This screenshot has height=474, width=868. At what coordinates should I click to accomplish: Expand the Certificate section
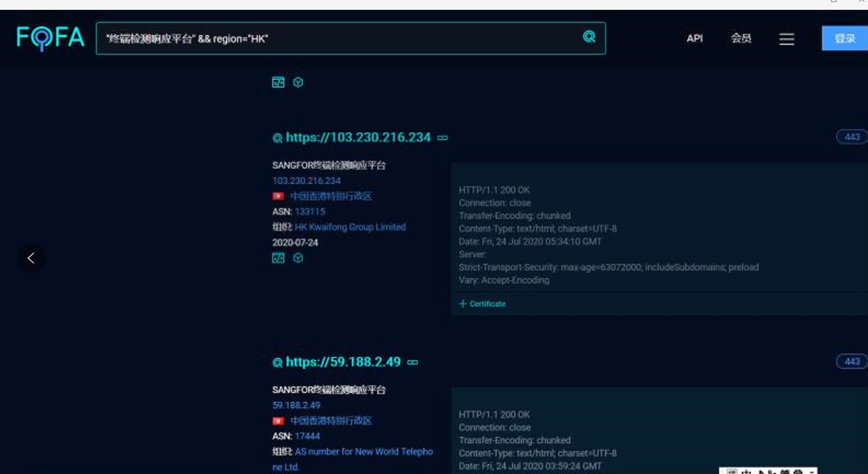[x=482, y=304]
